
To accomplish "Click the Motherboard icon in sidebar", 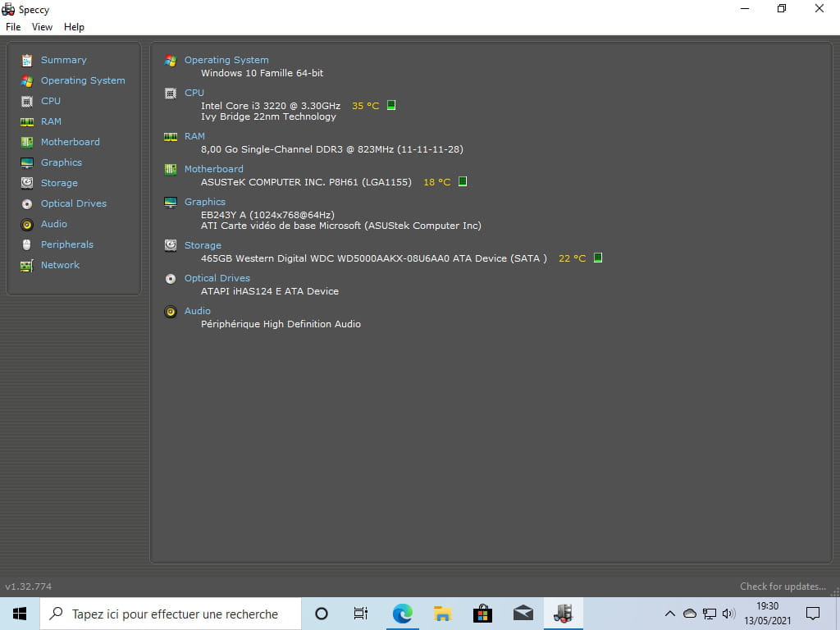I will click(27, 142).
